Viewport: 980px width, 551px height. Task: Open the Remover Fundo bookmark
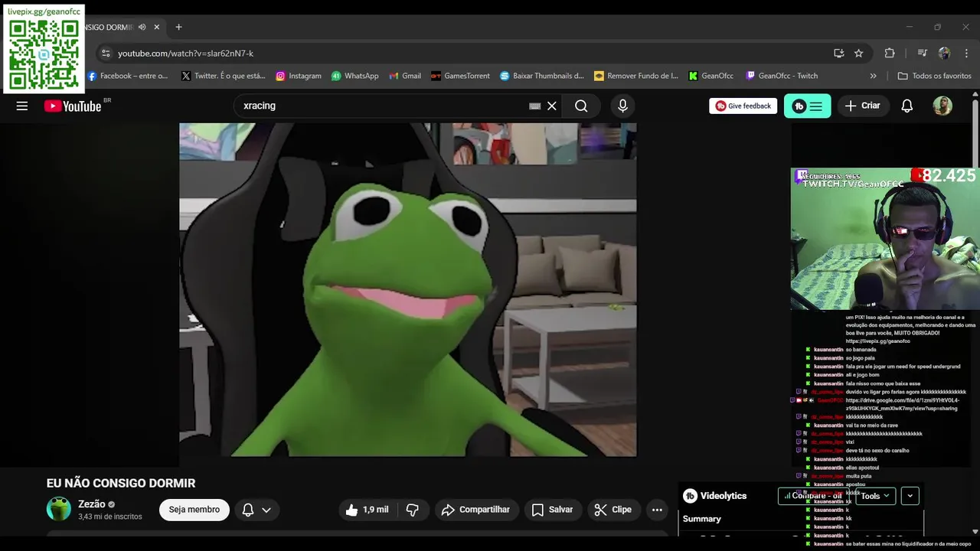pos(636,76)
